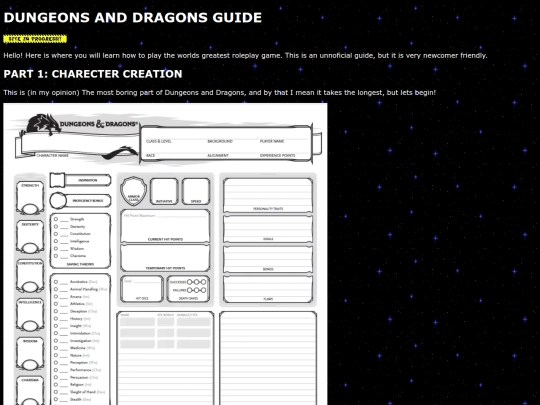Click the paragraph starting 'This is (in my opinion)'

(x=219, y=93)
